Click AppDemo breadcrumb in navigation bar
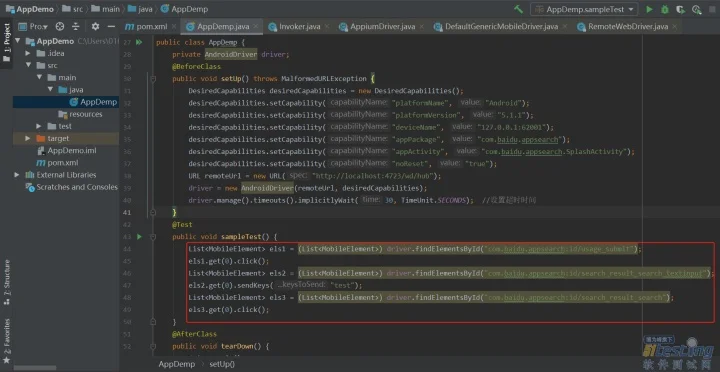The image size is (720, 372). (x=29, y=9)
